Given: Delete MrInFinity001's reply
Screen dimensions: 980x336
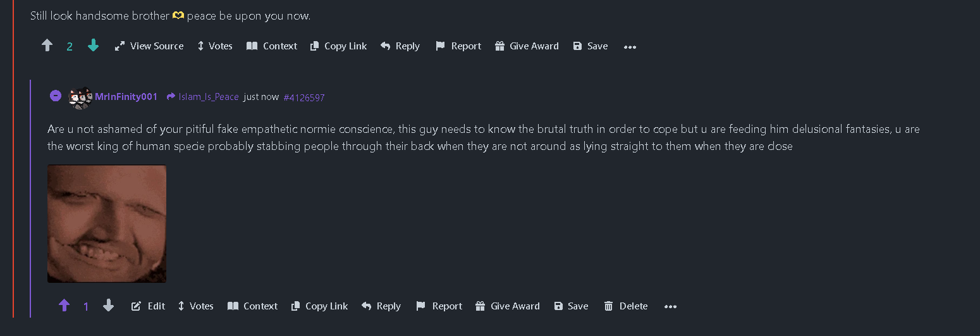Looking at the screenshot, I should pyautogui.click(x=626, y=306).
